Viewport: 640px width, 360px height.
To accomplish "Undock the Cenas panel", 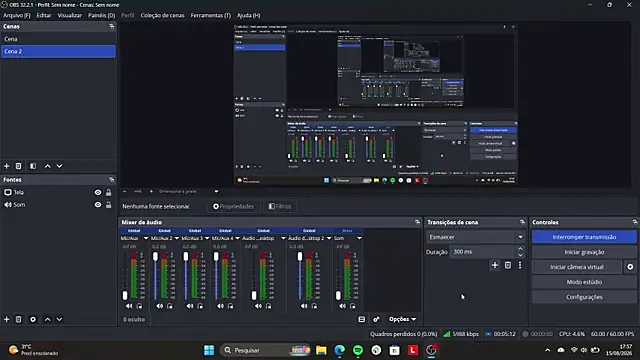I will (x=112, y=27).
